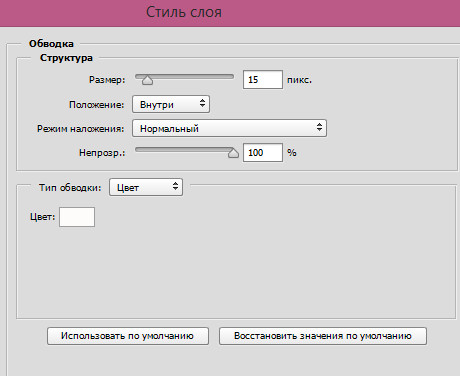Click the Непрозр. opacity slider handle
This screenshot has width=460, height=376.
[233, 153]
